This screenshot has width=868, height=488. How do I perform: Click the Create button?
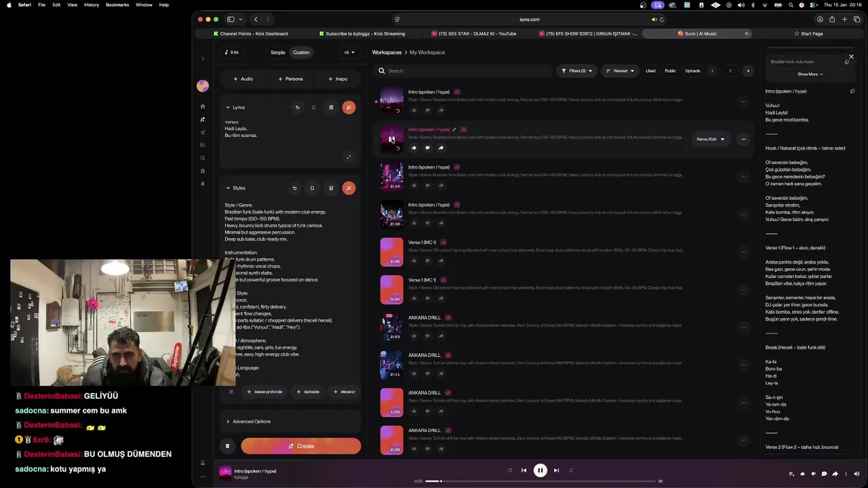[300, 446]
